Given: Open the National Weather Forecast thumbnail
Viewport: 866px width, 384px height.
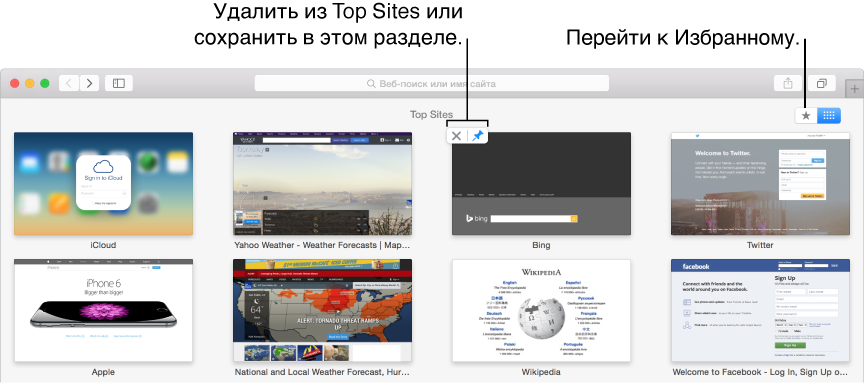Looking at the screenshot, I should coord(323,310).
